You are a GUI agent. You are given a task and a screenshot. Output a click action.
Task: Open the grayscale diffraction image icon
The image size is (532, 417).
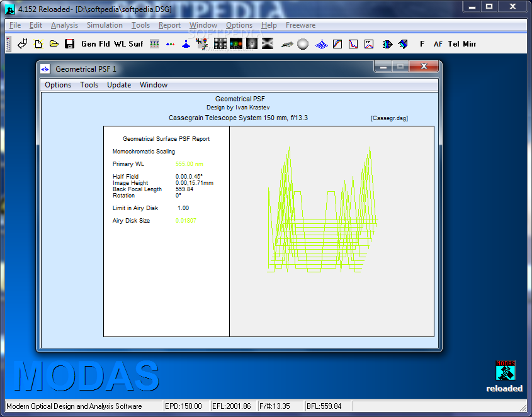tap(252, 44)
